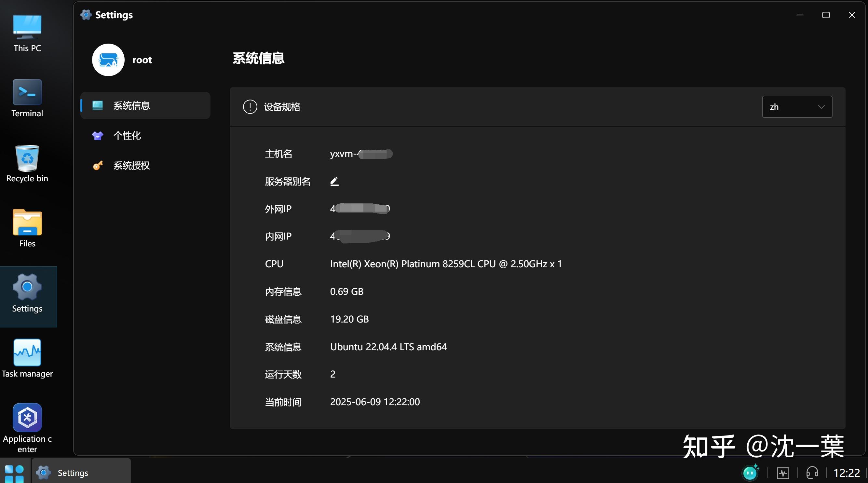Viewport: 868px width, 483px height.
Task: Click the headset support icon in the tray
Action: 812,473
